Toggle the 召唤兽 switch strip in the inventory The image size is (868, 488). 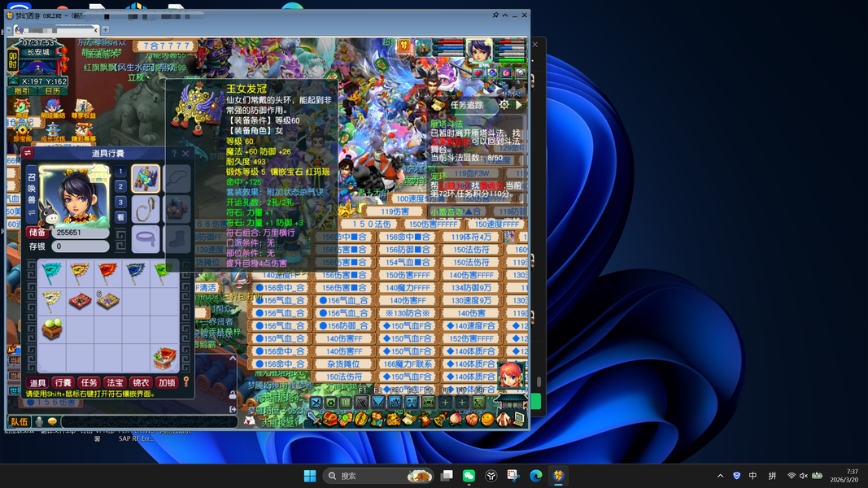point(32,194)
